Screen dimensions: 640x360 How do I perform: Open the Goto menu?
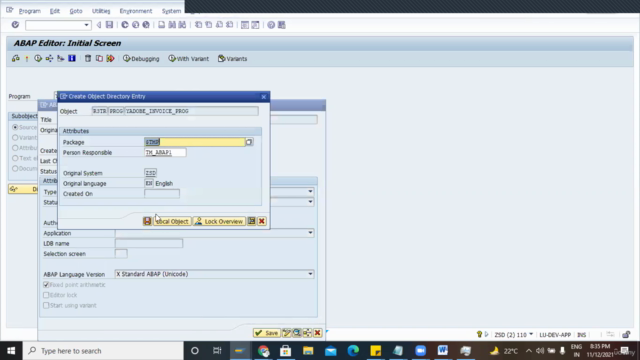point(76,11)
